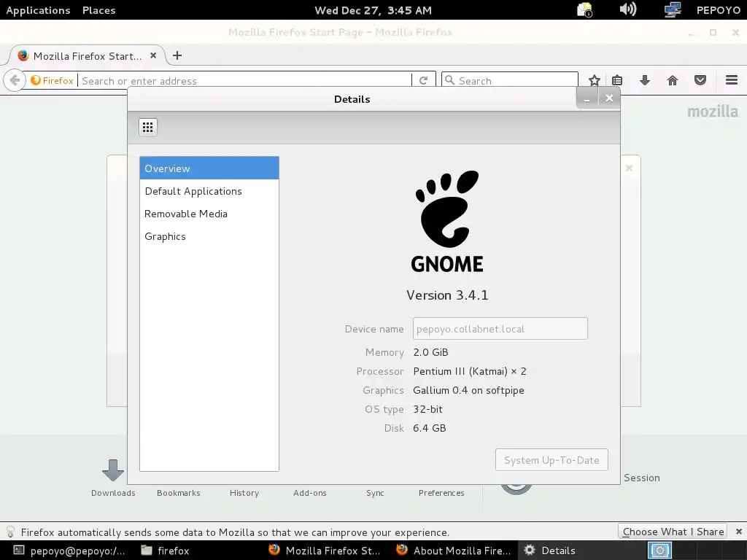The height and width of the screenshot is (560, 747).
Task: Click the workspace switcher icon in taskbar
Action: (x=659, y=551)
